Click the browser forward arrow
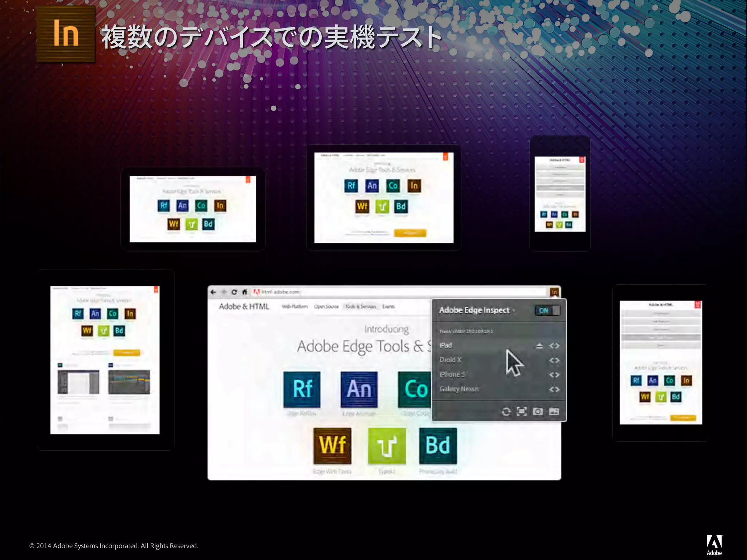This screenshot has width=747, height=560. pyautogui.click(x=224, y=292)
